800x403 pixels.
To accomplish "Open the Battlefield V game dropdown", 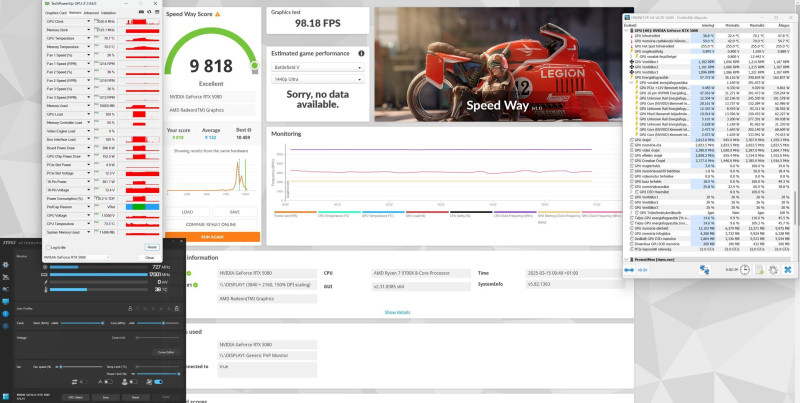I will pyautogui.click(x=317, y=67).
